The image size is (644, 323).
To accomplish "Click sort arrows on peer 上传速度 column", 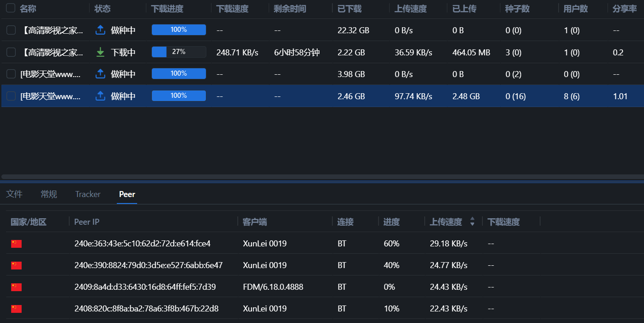I will pos(472,222).
